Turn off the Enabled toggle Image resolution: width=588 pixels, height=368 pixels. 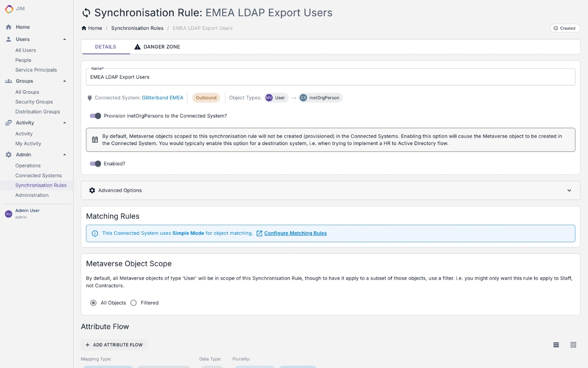click(x=95, y=163)
